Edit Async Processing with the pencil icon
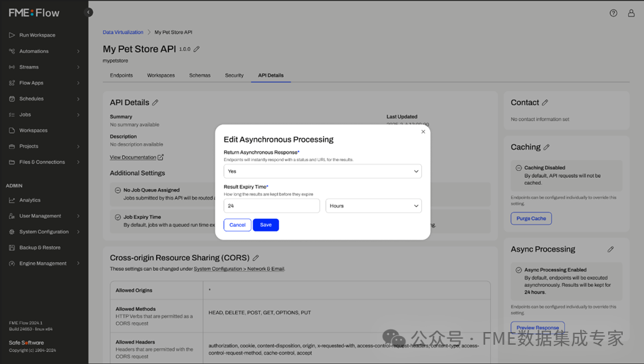644x364 pixels. pos(611,250)
